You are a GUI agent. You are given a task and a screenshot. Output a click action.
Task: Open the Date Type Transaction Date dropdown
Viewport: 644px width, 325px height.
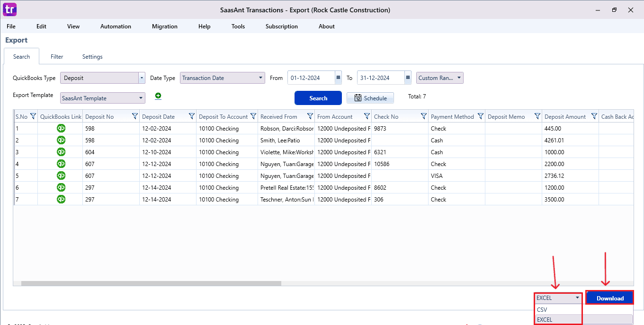(x=223, y=78)
